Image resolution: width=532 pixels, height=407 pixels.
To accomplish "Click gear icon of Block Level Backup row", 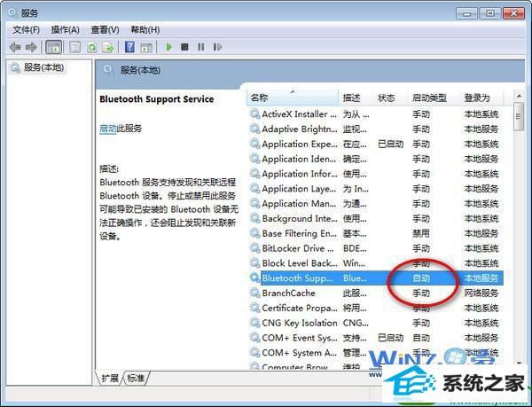I will coord(254,262).
